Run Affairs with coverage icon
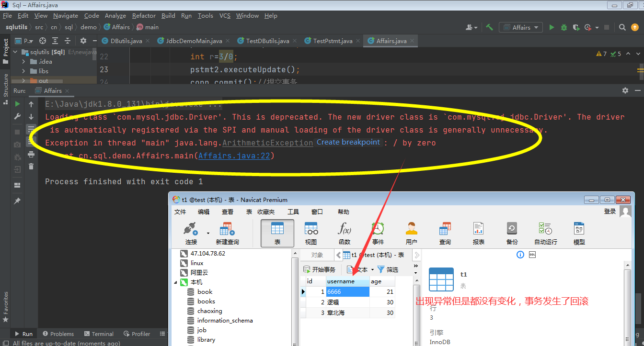This screenshot has height=346, width=644. tap(576, 27)
